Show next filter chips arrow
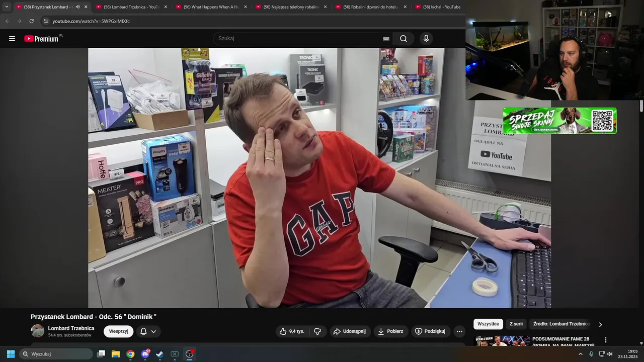Viewport: 644px width, 362px height. 600,324
